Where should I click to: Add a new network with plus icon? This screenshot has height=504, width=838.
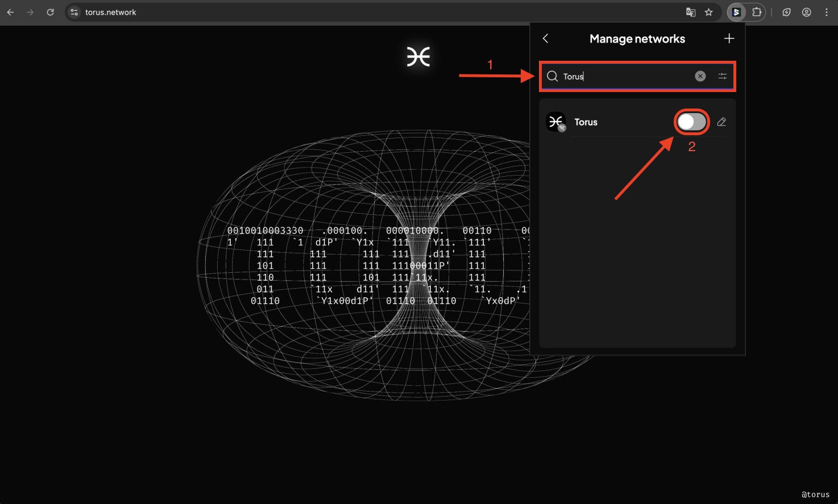pos(729,39)
